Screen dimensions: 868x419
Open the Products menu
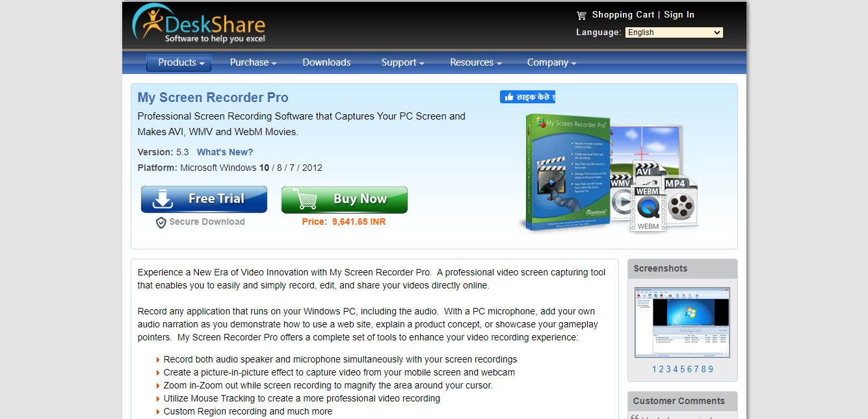point(179,62)
